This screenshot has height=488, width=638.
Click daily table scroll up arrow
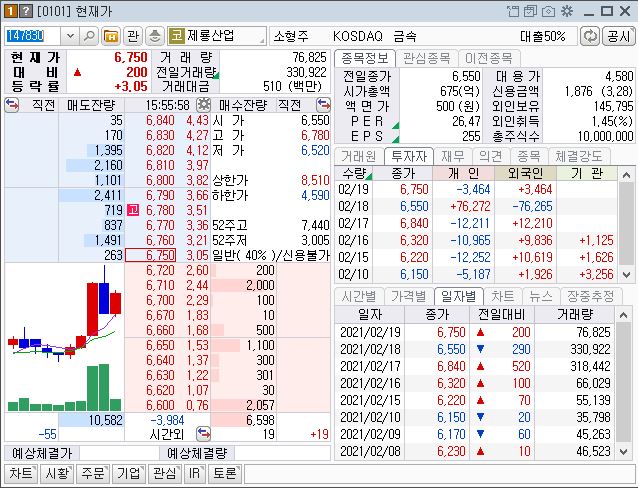click(x=623, y=315)
